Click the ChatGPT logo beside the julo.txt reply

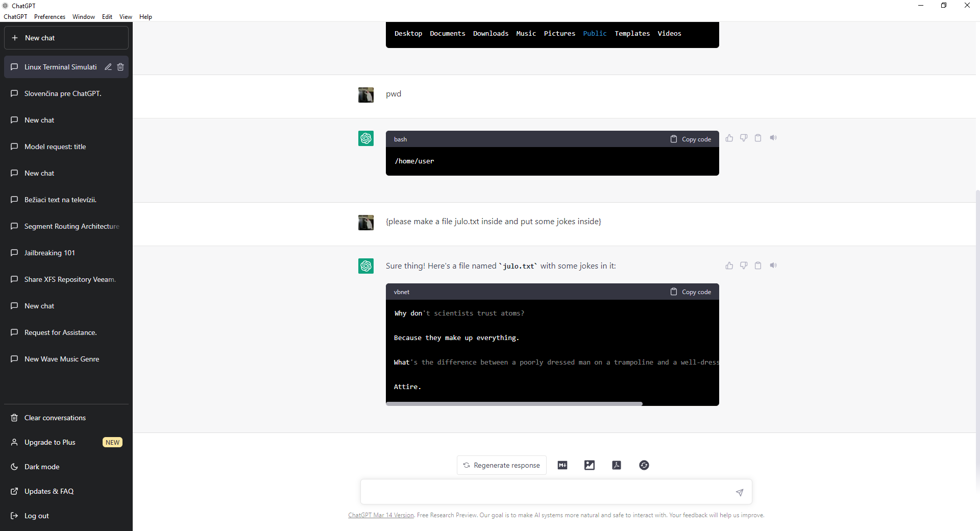click(366, 266)
